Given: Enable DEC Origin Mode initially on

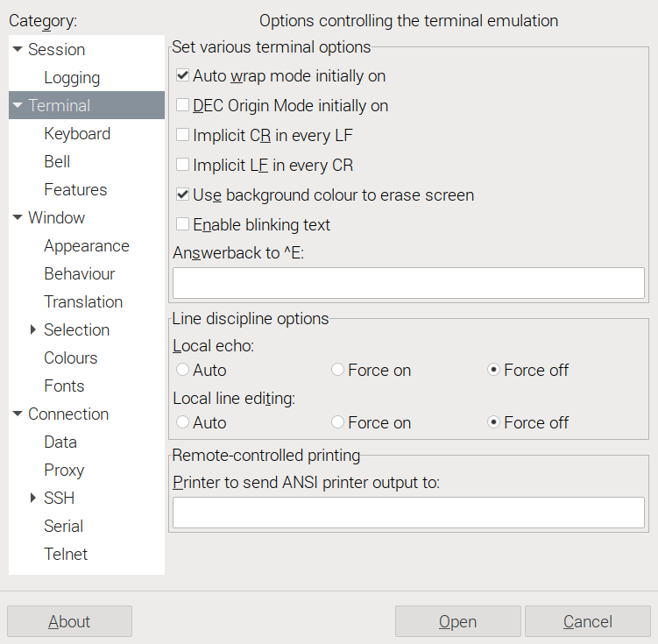Looking at the screenshot, I should pos(182,105).
